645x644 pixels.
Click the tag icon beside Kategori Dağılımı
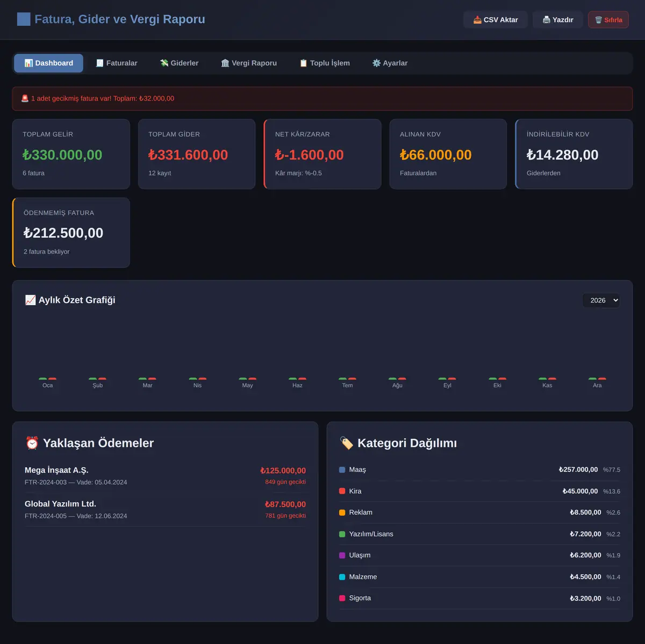click(x=347, y=443)
